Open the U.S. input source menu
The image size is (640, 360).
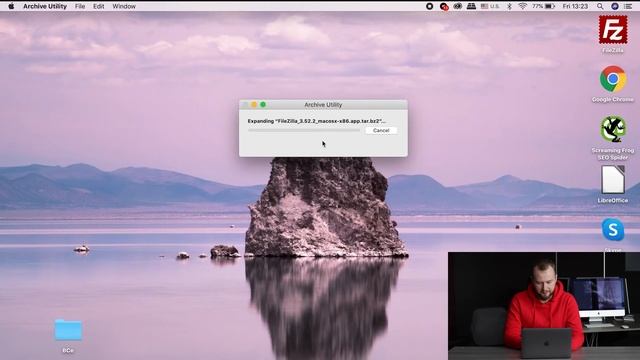click(490, 6)
